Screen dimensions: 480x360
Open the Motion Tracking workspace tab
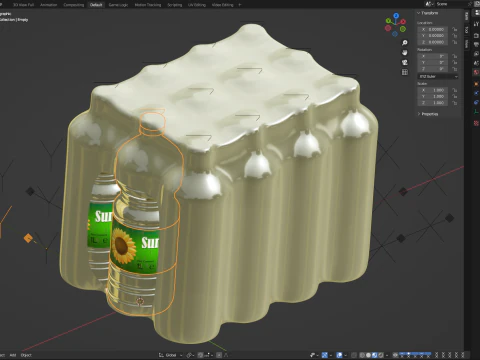point(148,5)
